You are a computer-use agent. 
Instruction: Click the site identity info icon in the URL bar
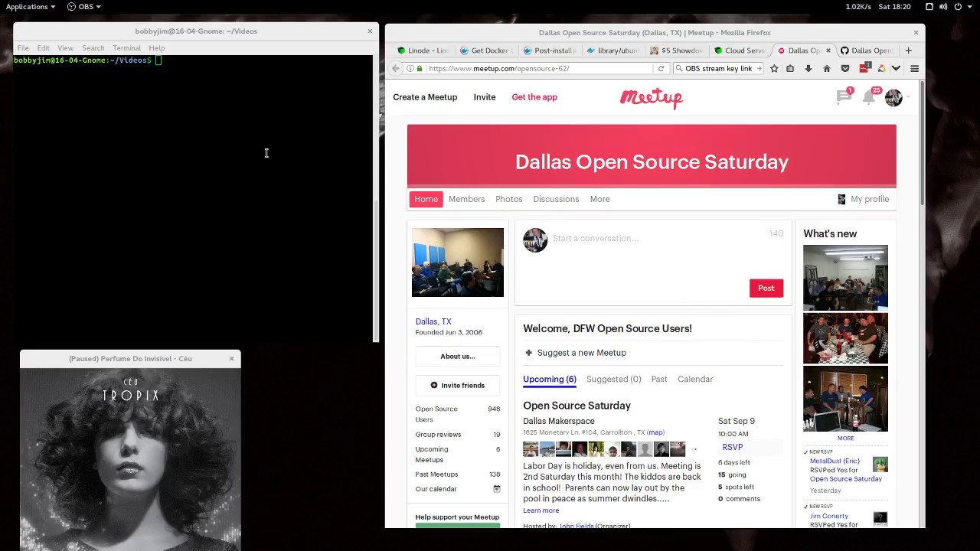click(410, 68)
